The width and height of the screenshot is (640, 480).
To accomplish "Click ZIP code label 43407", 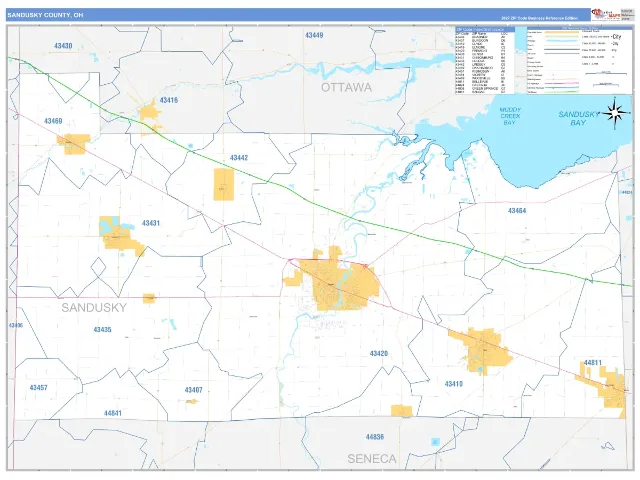I will (x=193, y=390).
